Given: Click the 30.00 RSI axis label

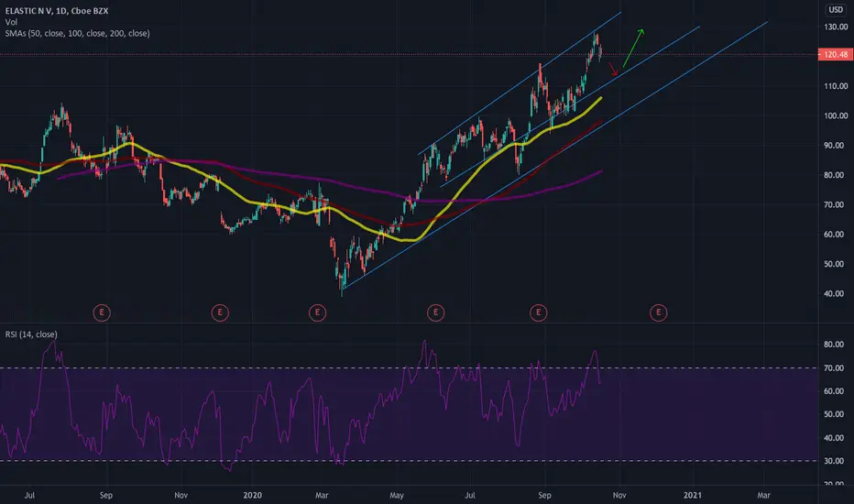Looking at the screenshot, I should pos(834,461).
